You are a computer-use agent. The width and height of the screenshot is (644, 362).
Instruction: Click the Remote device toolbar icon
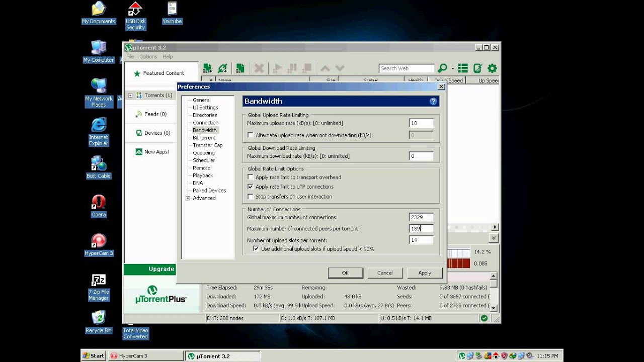[477, 68]
